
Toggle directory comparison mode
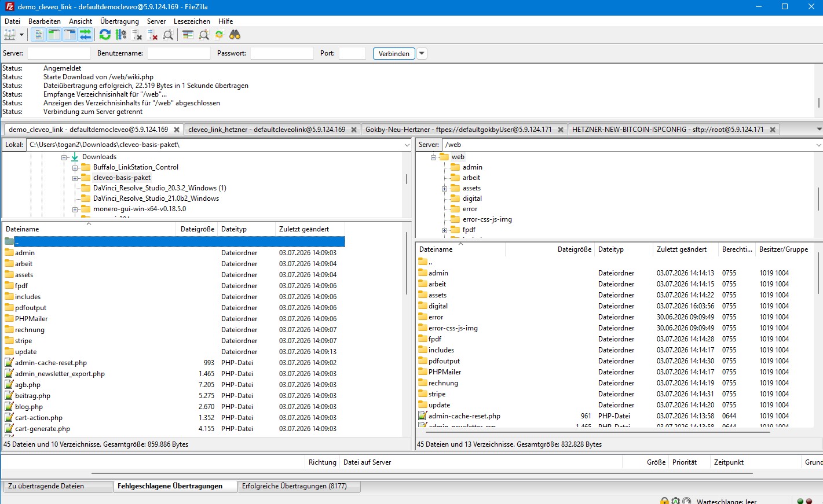tap(203, 35)
